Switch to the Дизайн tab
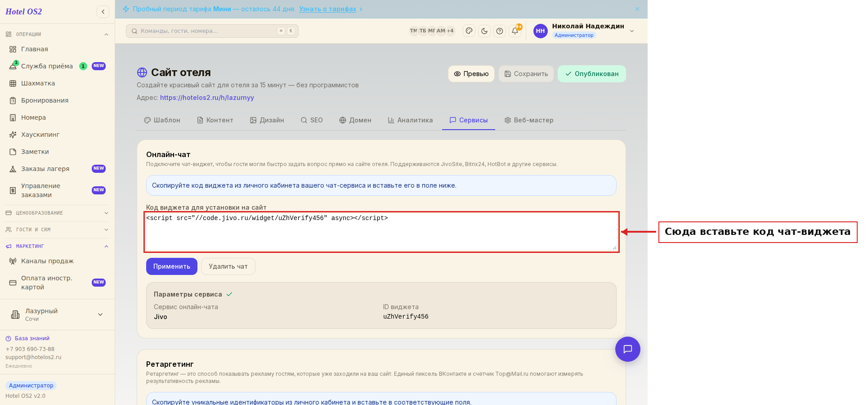This screenshot has height=405, width=868. point(267,120)
